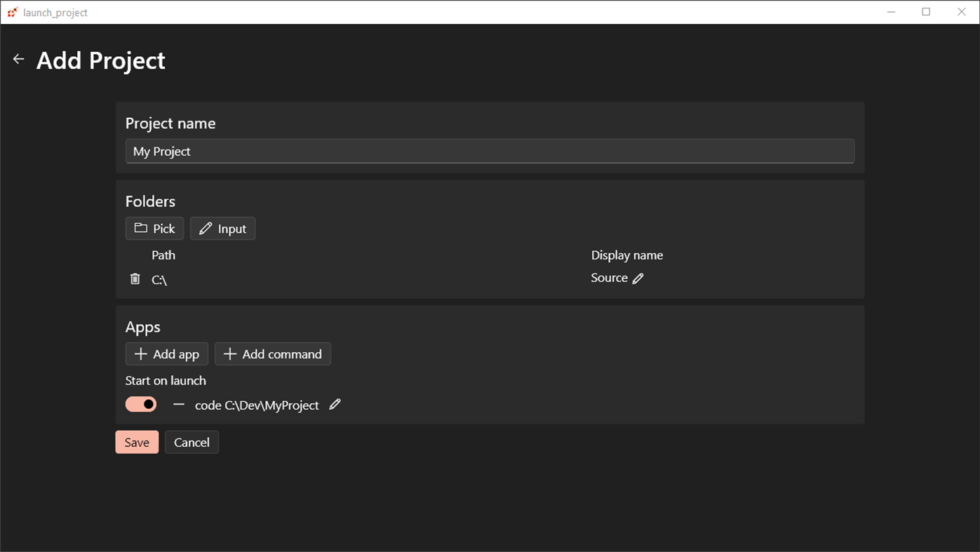Close the launch_project window

(x=961, y=12)
